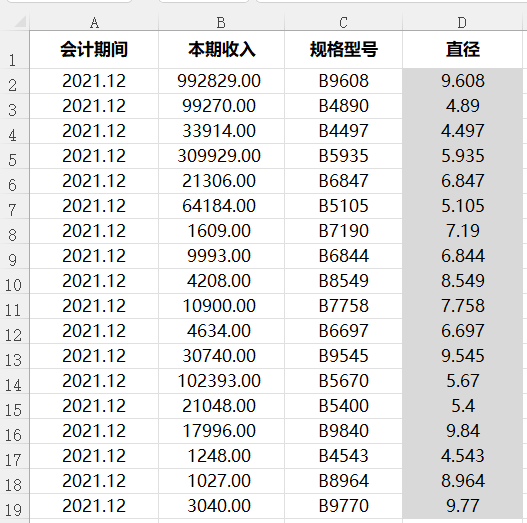Select diameter cell 4.497

point(462,131)
